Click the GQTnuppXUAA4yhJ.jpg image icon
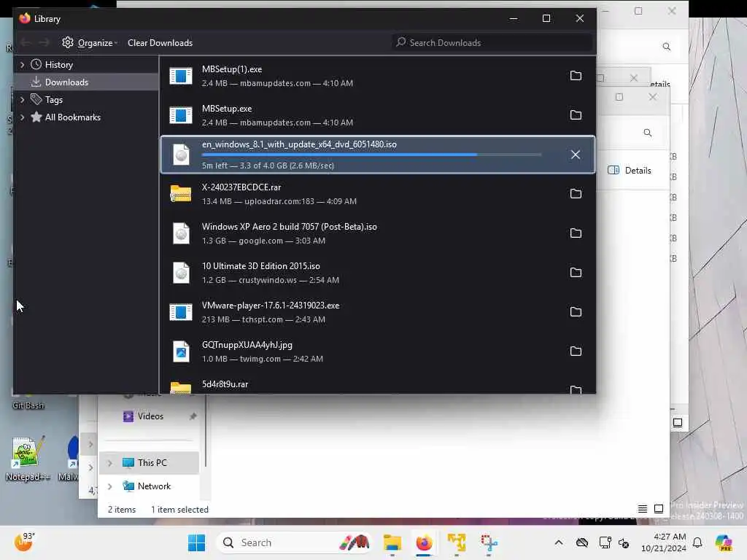 (x=181, y=351)
